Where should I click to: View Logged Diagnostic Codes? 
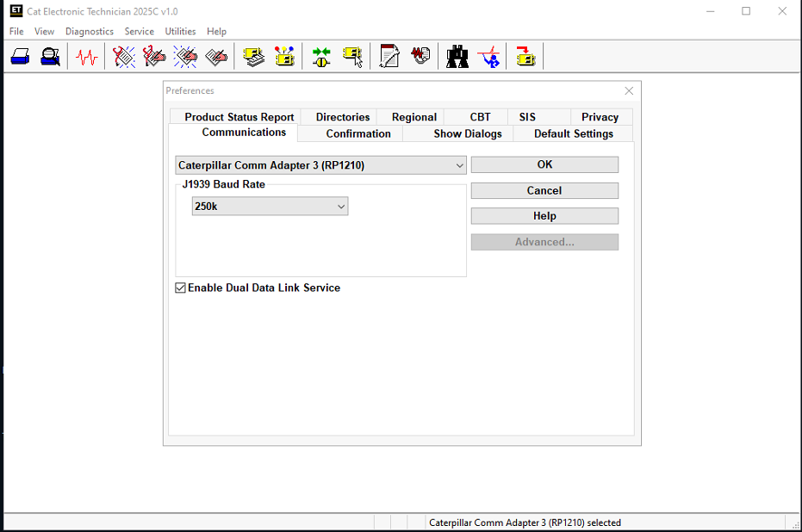pos(155,56)
